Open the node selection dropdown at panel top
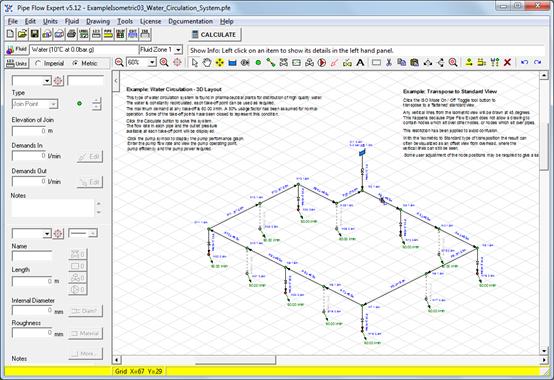This screenshot has width=554, height=380. tap(47, 81)
